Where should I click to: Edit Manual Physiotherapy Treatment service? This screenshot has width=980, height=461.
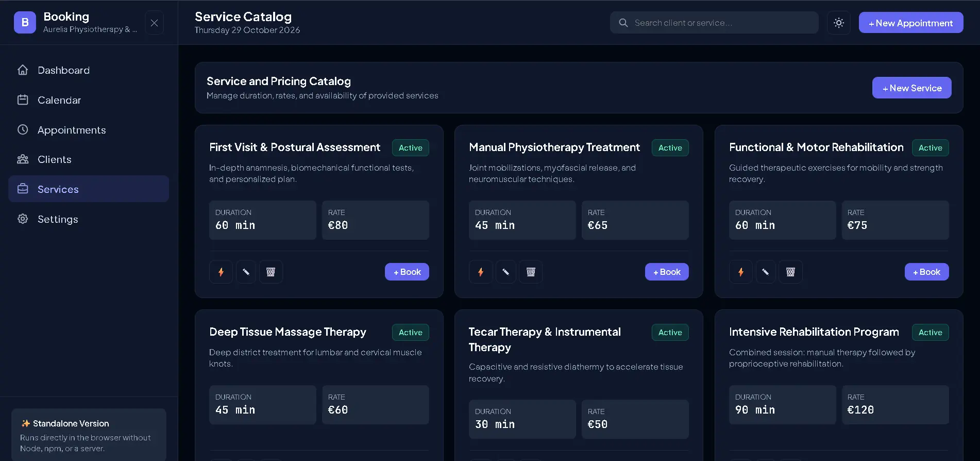[506, 272]
